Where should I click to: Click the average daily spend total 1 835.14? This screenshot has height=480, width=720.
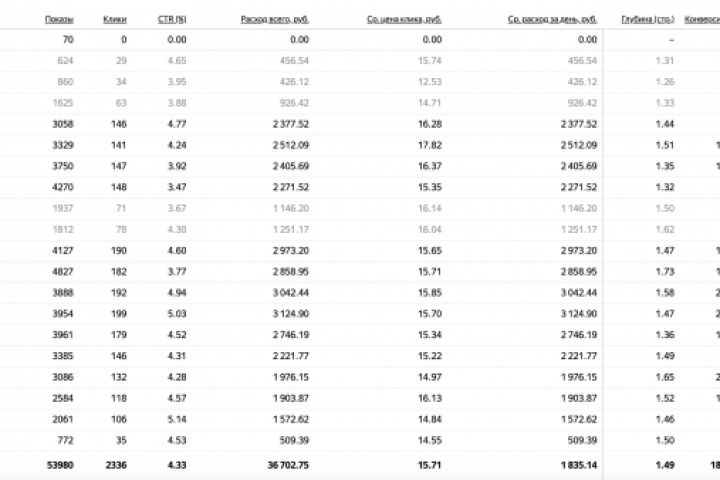[x=577, y=464]
